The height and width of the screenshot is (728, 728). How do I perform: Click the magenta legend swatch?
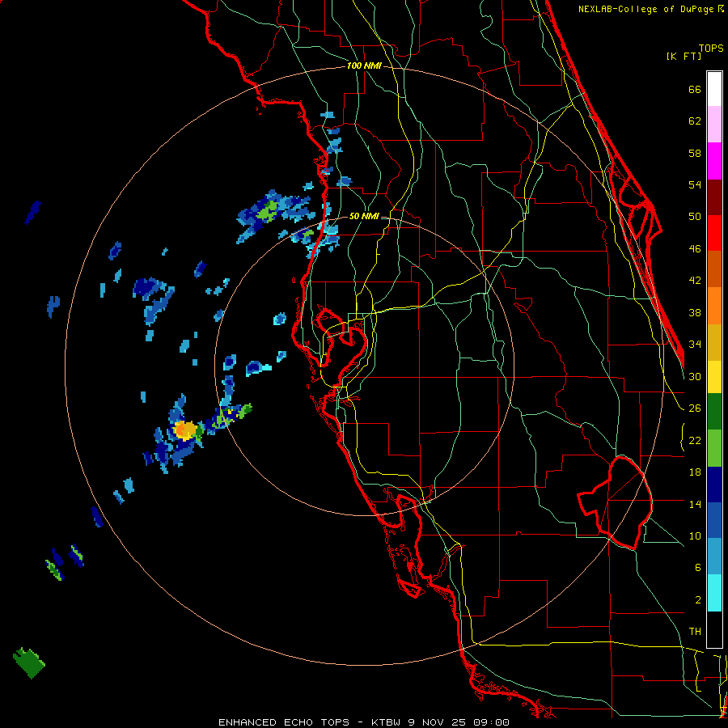(714, 161)
